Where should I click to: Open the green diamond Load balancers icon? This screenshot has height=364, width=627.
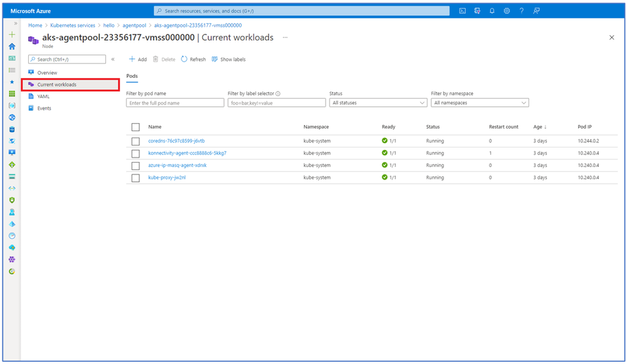[12, 165]
